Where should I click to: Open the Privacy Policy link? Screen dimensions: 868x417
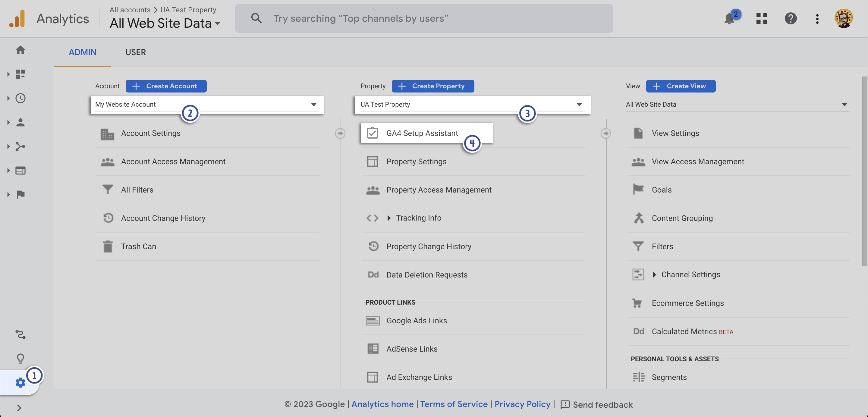click(x=522, y=404)
